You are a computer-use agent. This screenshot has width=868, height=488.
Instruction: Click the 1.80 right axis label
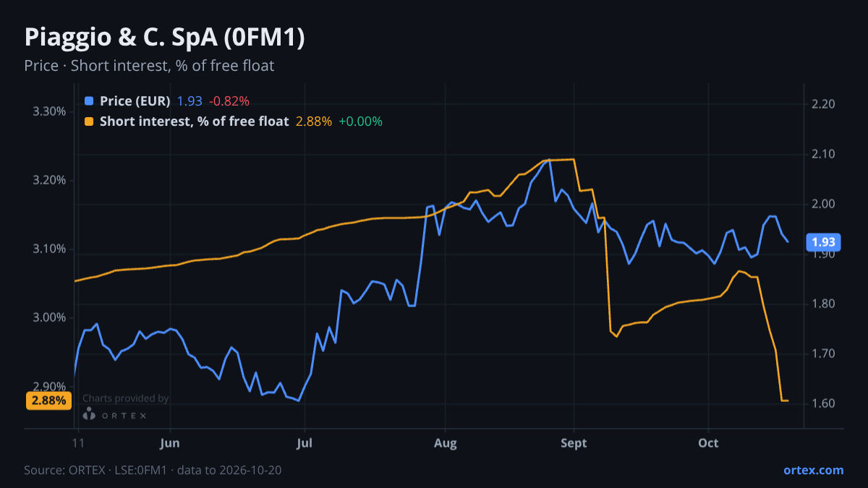click(824, 304)
